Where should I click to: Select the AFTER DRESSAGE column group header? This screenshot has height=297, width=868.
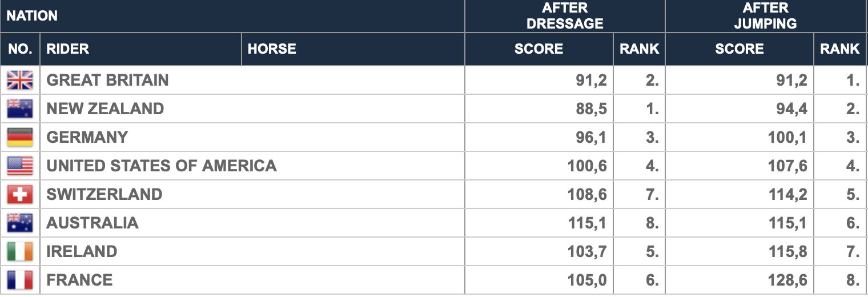click(x=565, y=16)
